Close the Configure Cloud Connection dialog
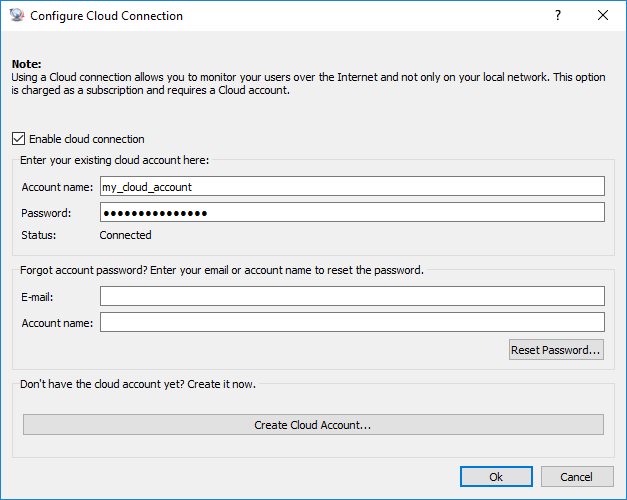This screenshot has height=500, width=627. [603, 16]
